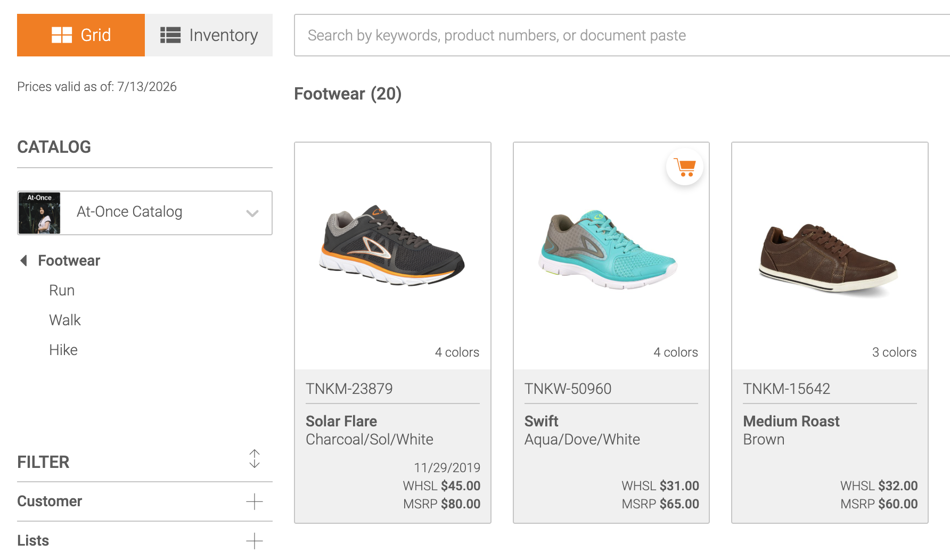This screenshot has height=560, width=950.
Task: Click the At-Once catalog thumbnail image
Action: point(39,213)
